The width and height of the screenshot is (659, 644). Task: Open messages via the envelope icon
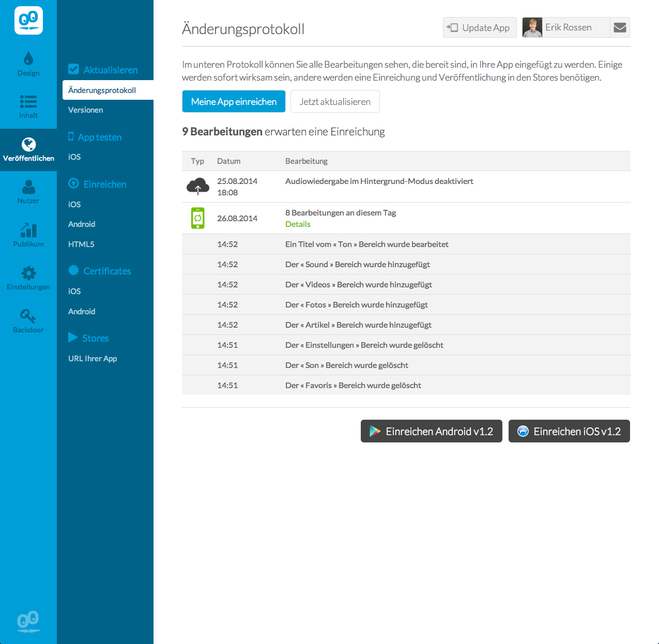coord(620,27)
